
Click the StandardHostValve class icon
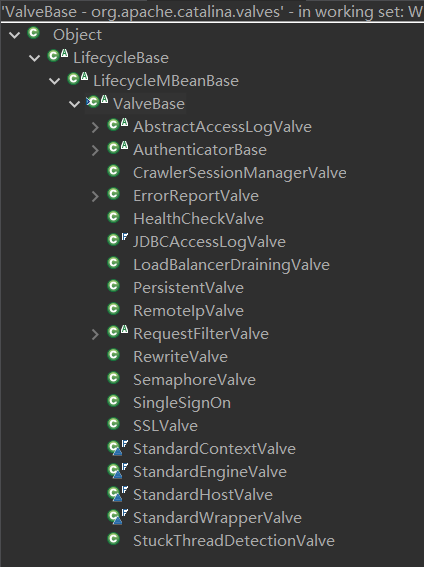[117, 494]
